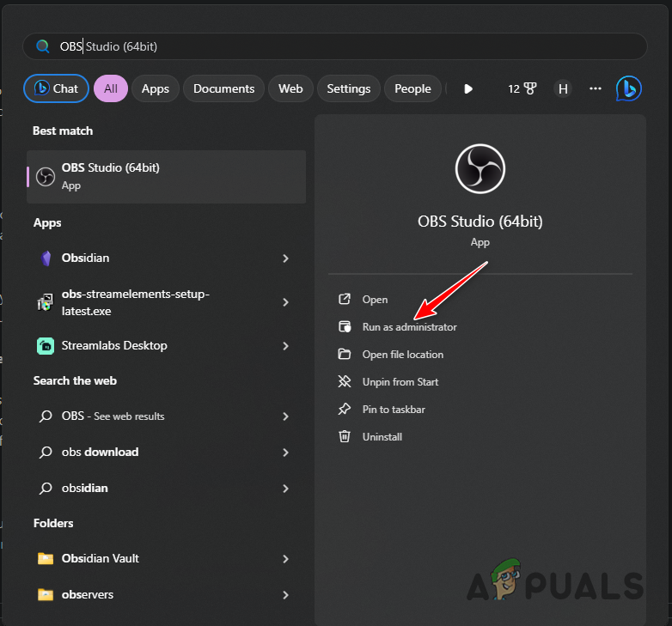Choose Open file location
Viewport: 672px width, 626px height.
click(403, 355)
